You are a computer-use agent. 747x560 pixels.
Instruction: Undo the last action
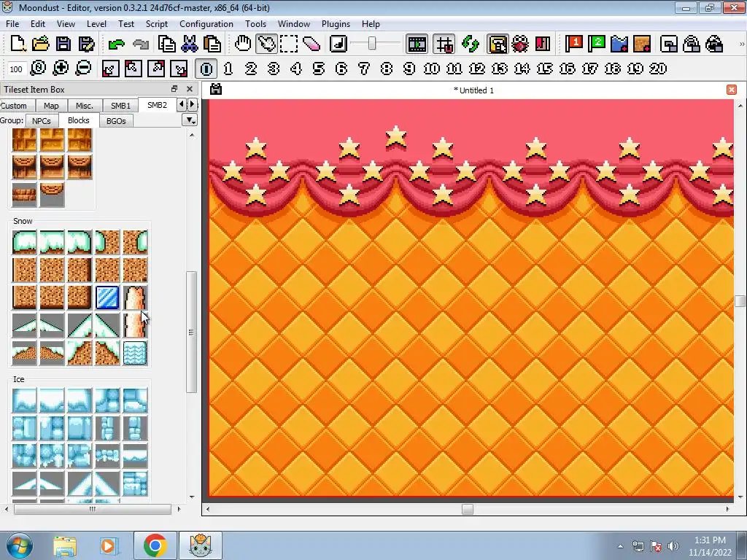pyautogui.click(x=117, y=44)
